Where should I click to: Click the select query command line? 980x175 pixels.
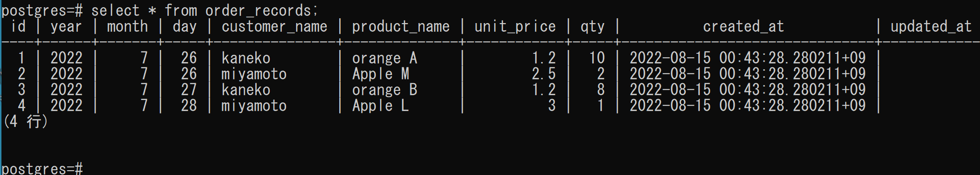pyautogui.click(x=159, y=10)
